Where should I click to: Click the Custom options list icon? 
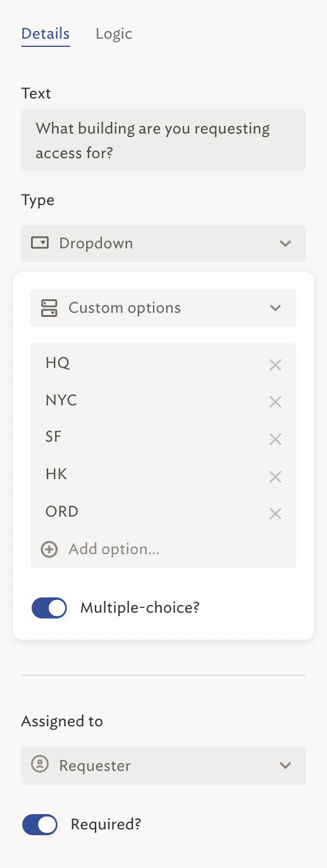49,308
